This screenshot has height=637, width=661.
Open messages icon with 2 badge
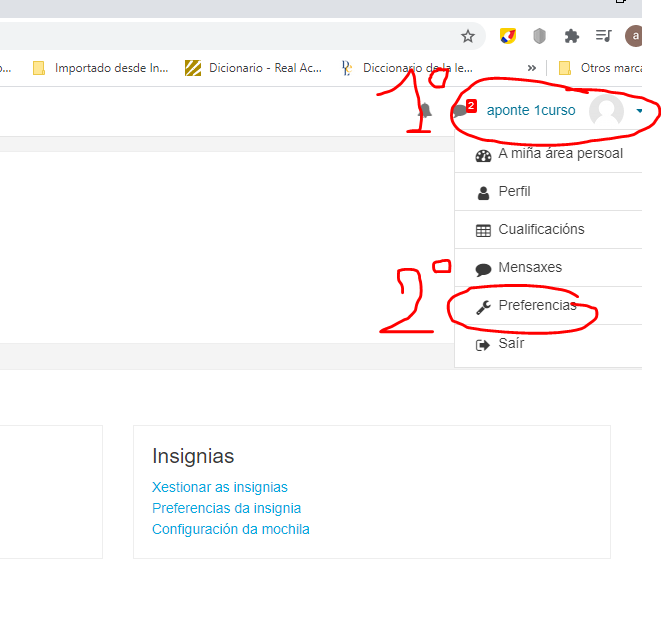461,111
